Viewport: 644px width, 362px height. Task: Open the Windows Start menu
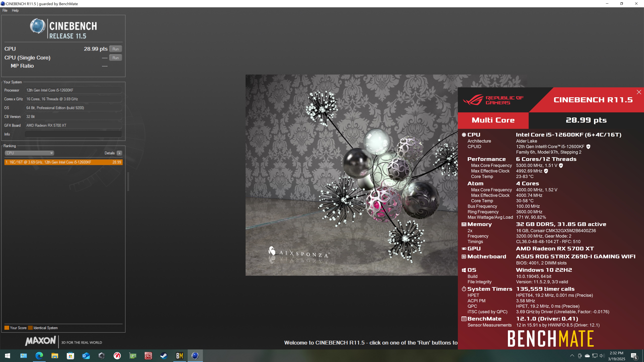8,356
